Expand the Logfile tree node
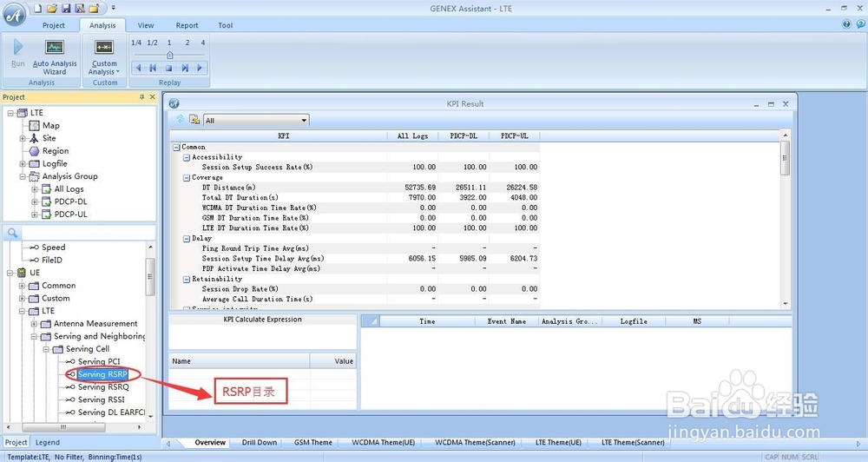Viewport: 868px width, 462px height. tap(23, 164)
